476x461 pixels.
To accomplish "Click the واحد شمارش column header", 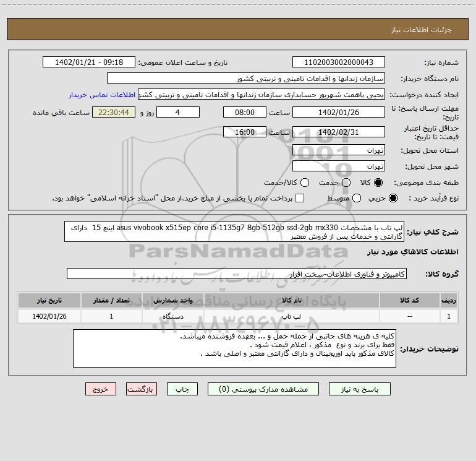I will 172,301.
